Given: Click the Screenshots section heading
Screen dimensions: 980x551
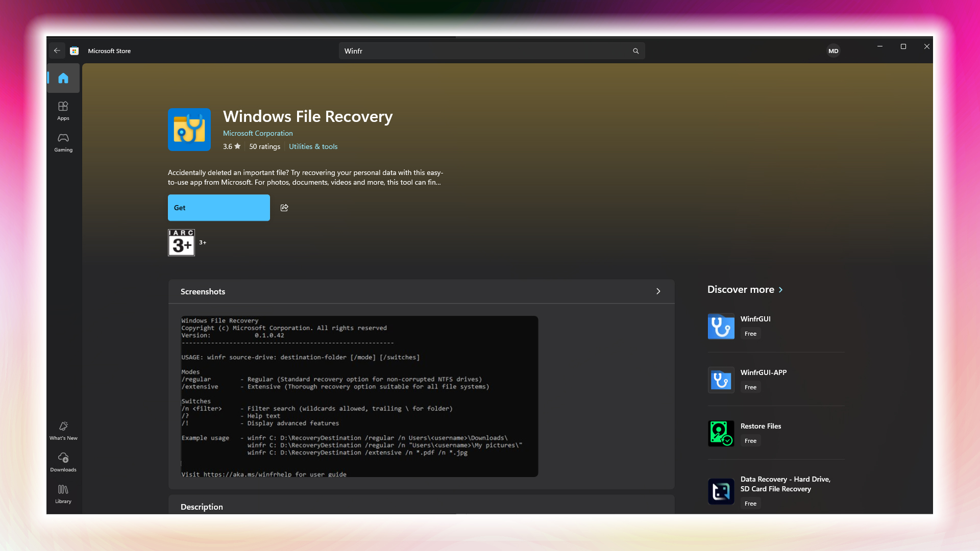Looking at the screenshot, I should pos(203,291).
